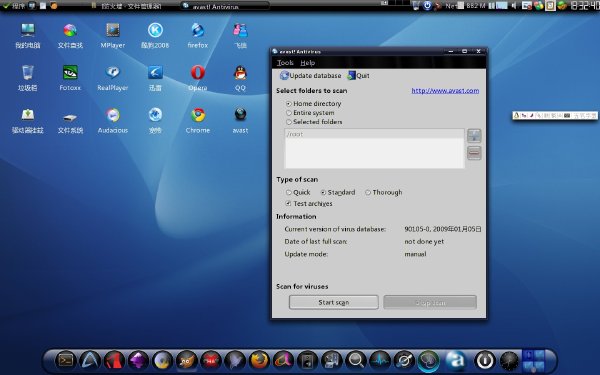Click the workspace switcher in the dock

click(x=533, y=360)
